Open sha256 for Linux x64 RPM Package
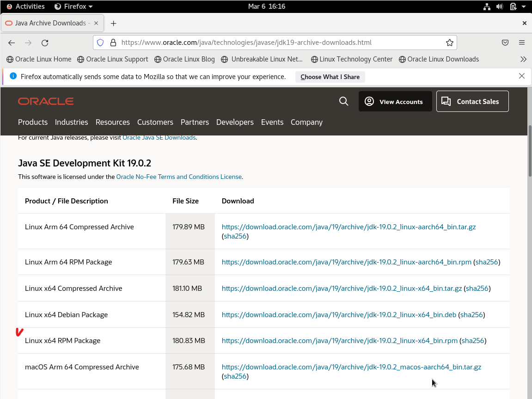Image resolution: width=532 pixels, height=399 pixels. [x=473, y=341]
